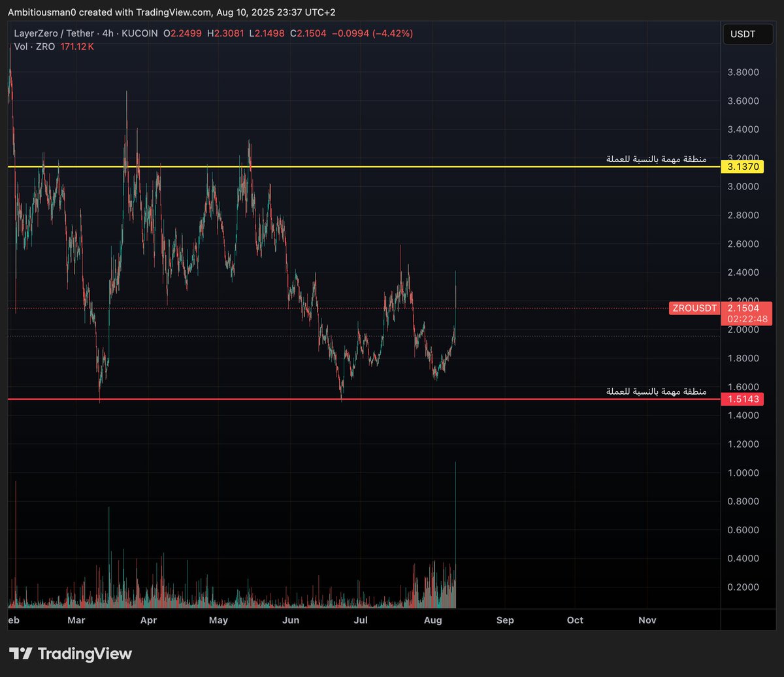This screenshot has width=784, height=677.
Task: Select the yellow 3.1370 price label
Action: point(743,167)
